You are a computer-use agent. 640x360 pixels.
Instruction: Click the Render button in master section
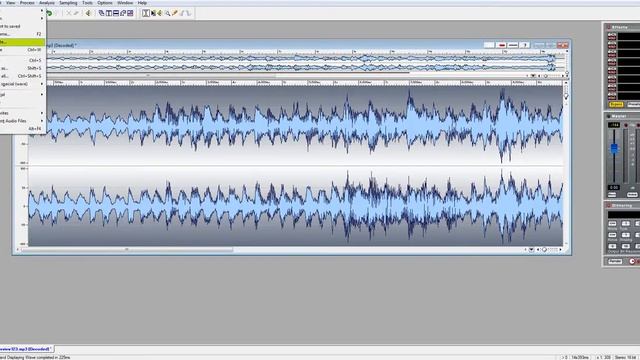pos(615,261)
